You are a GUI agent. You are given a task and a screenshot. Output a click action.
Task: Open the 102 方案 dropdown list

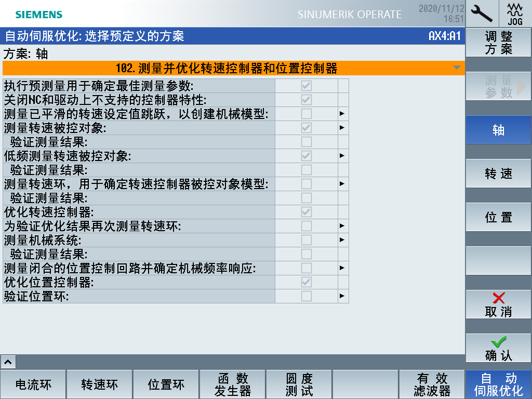click(x=457, y=68)
